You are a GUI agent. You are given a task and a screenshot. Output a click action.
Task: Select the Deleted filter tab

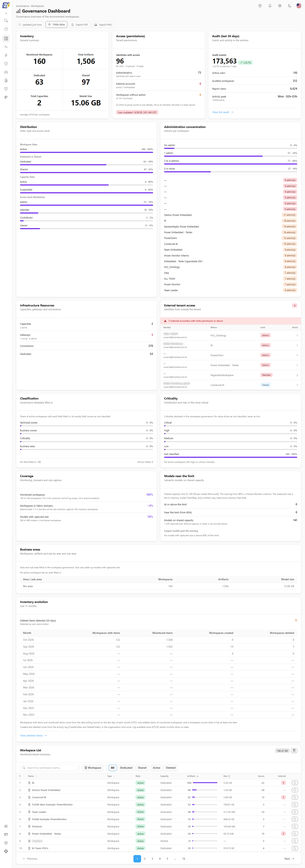tap(171, 768)
